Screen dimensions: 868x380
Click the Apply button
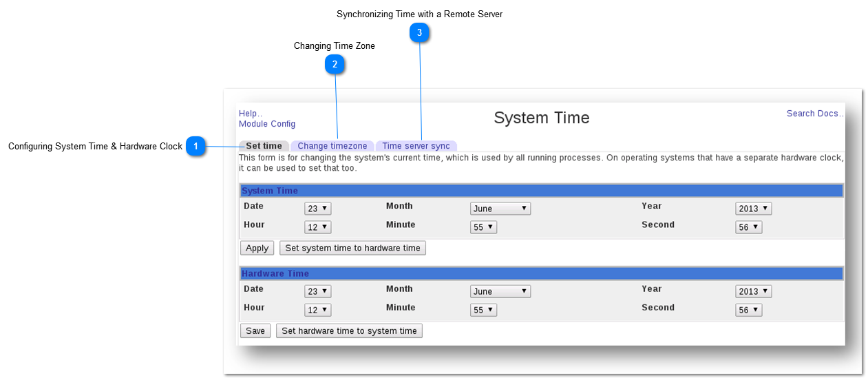(x=257, y=248)
